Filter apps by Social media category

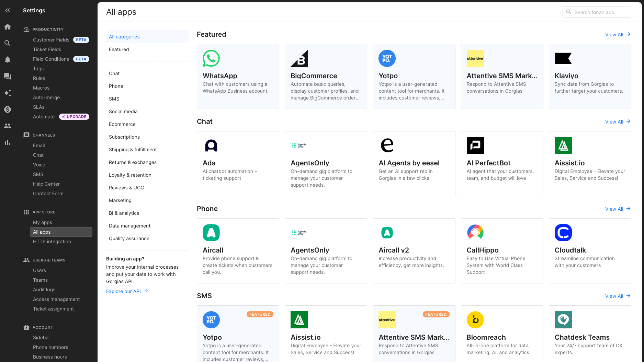tap(147, 112)
